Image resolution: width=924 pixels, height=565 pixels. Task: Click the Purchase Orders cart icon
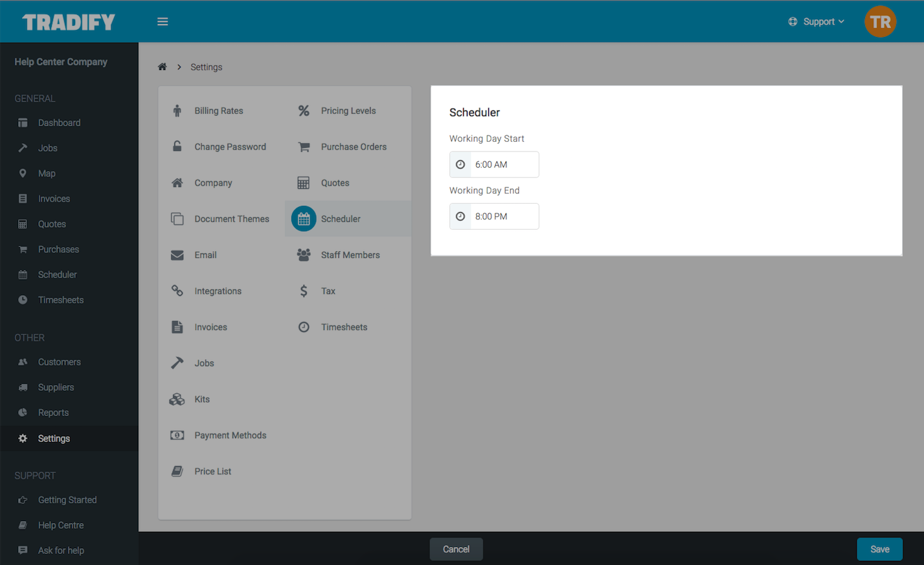tap(304, 147)
